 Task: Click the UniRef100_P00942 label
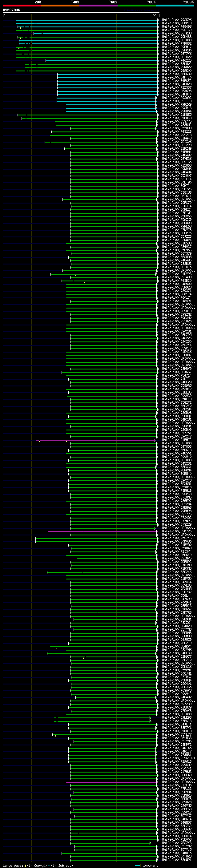[x=176, y=694]
